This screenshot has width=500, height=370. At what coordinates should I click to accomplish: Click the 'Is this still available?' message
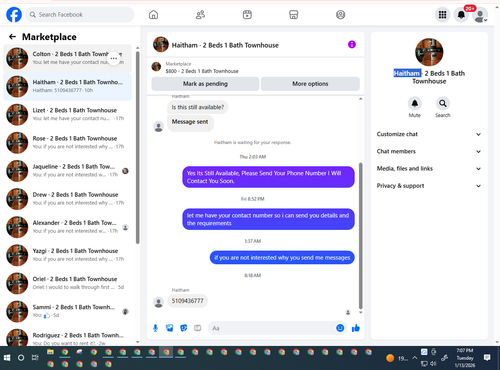click(198, 107)
